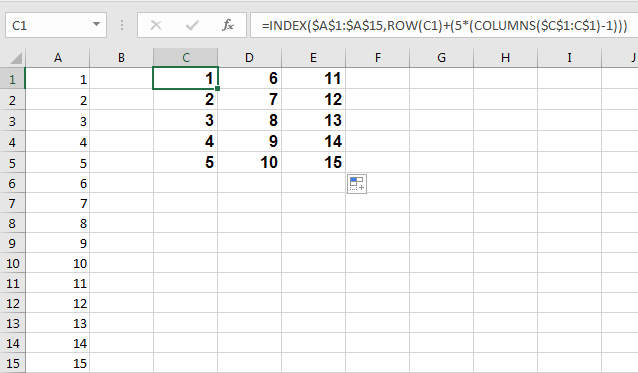This screenshot has width=638, height=373.
Task: Select row 7 header
Action: [x=12, y=203]
